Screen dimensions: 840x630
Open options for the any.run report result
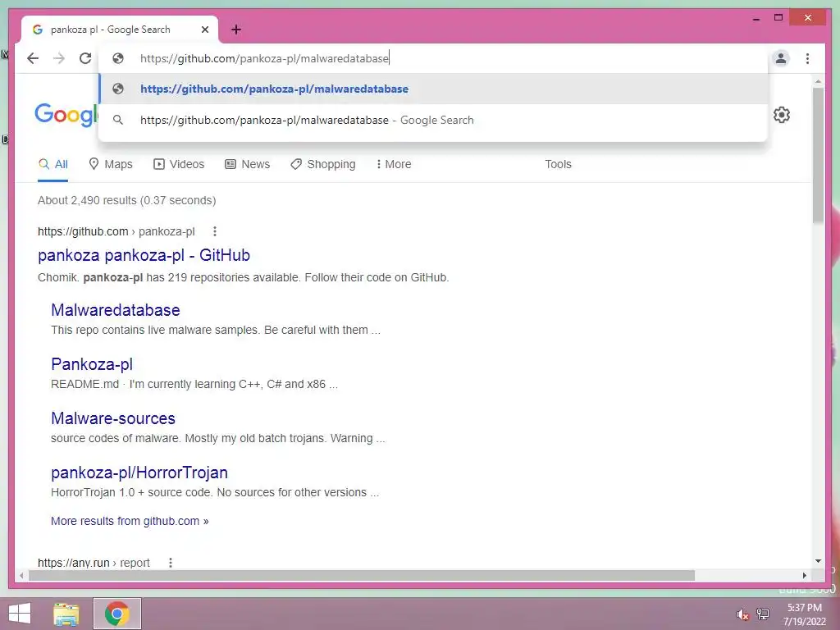[x=171, y=563]
